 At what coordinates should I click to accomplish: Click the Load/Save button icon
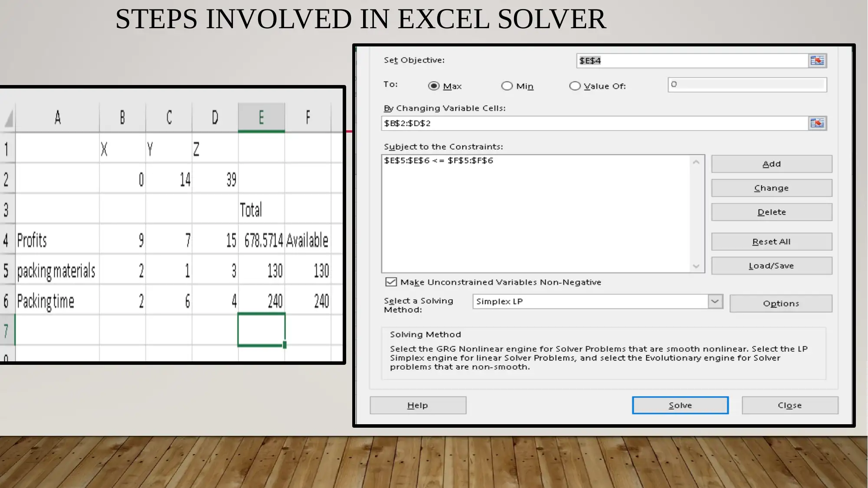click(x=771, y=265)
